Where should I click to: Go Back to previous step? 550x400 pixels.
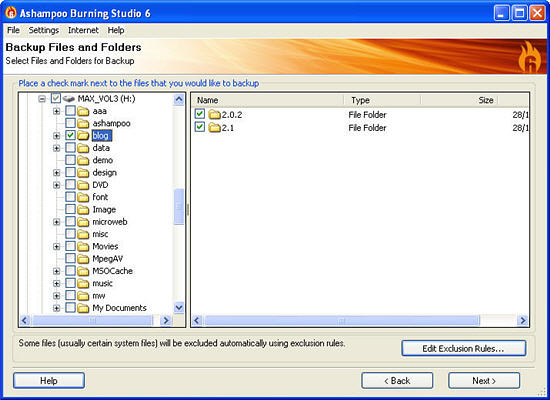[x=397, y=381]
